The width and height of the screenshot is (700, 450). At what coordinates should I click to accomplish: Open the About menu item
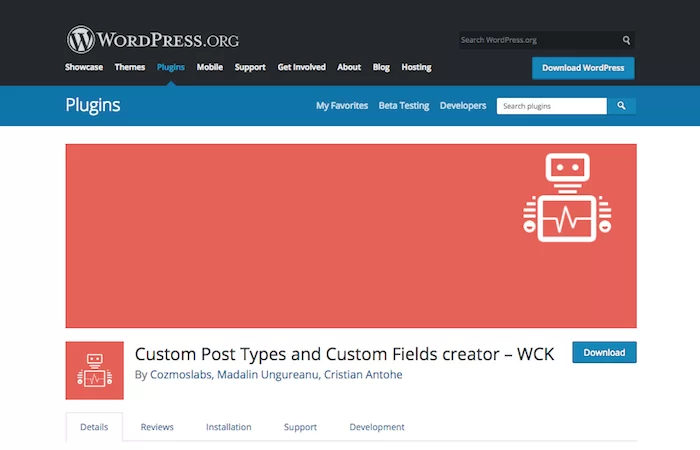pyautogui.click(x=349, y=67)
